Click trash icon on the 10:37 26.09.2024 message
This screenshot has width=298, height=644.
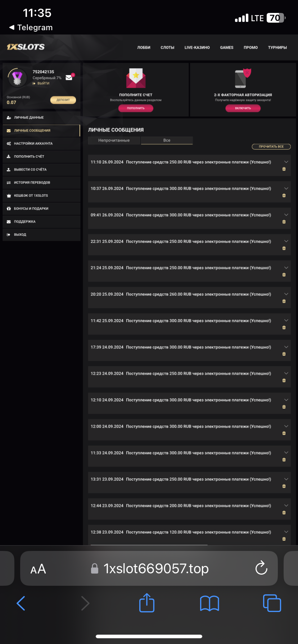pyautogui.click(x=284, y=195)
